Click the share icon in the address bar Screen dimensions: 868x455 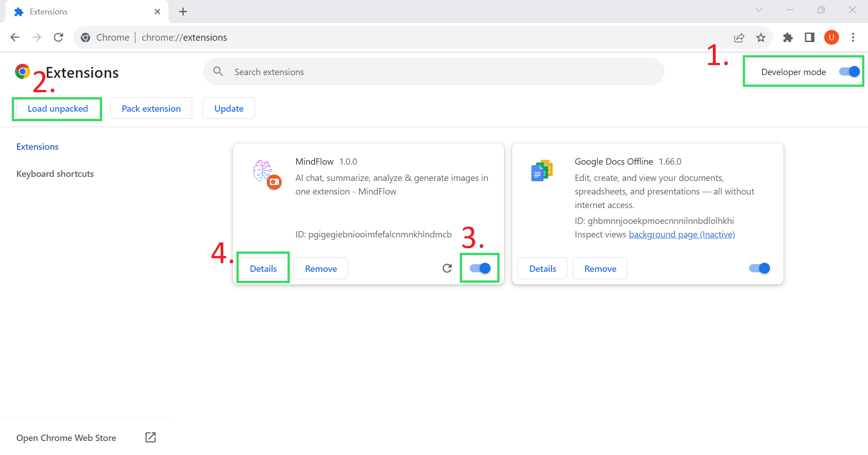[739, 38]
